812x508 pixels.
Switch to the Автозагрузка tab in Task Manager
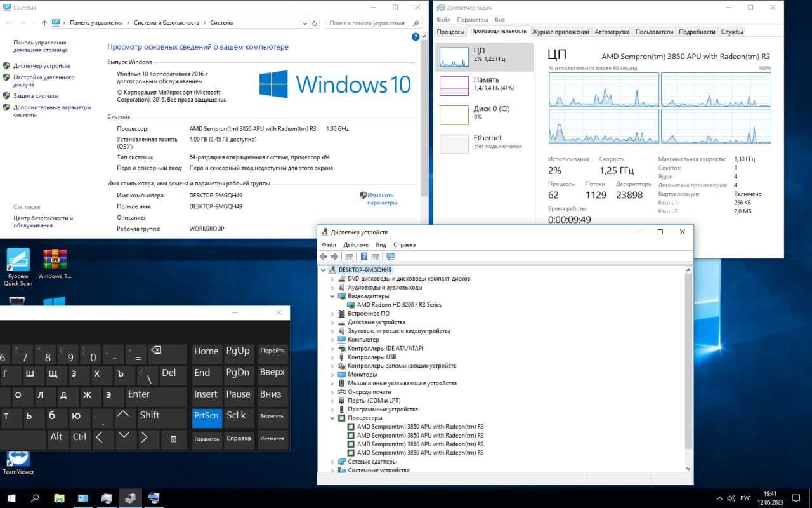(612, 32)
